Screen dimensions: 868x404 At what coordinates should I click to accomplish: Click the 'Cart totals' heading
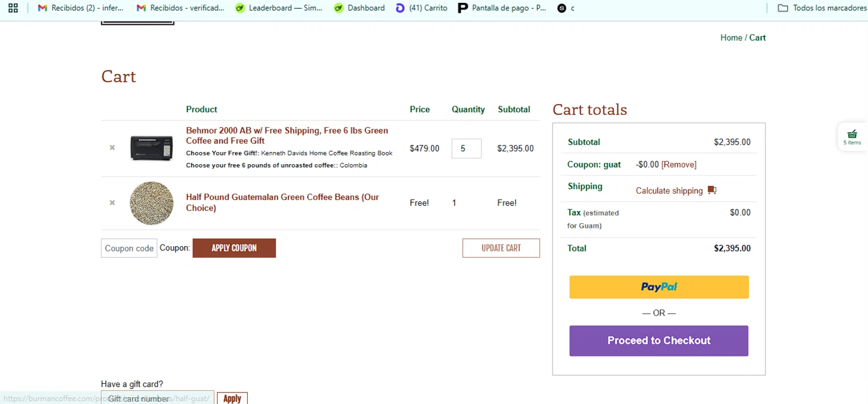(x=590, y=110)
